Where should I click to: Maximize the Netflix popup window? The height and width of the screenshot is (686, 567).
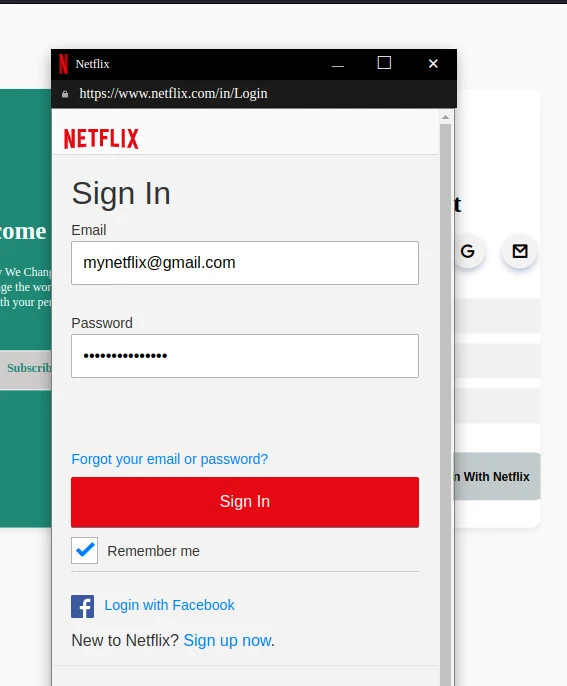(384, 63)
